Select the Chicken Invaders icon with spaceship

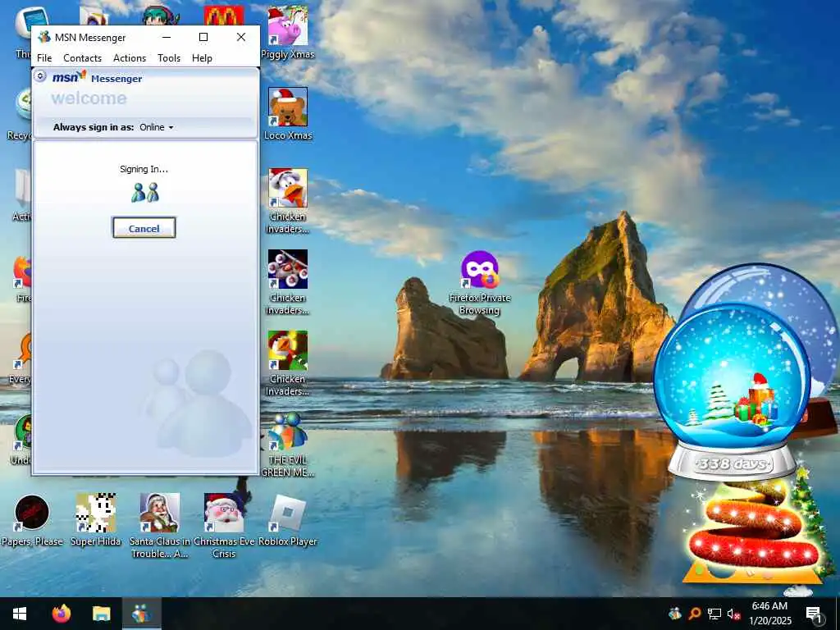288,282
